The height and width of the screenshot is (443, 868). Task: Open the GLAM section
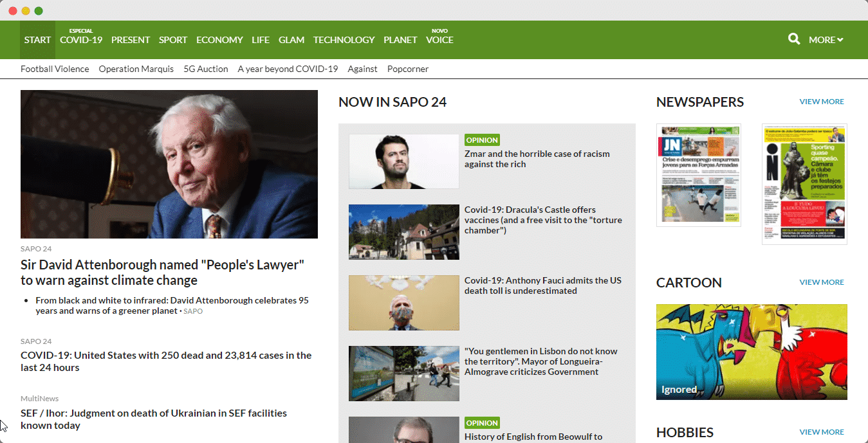click(x=291, y=40)
